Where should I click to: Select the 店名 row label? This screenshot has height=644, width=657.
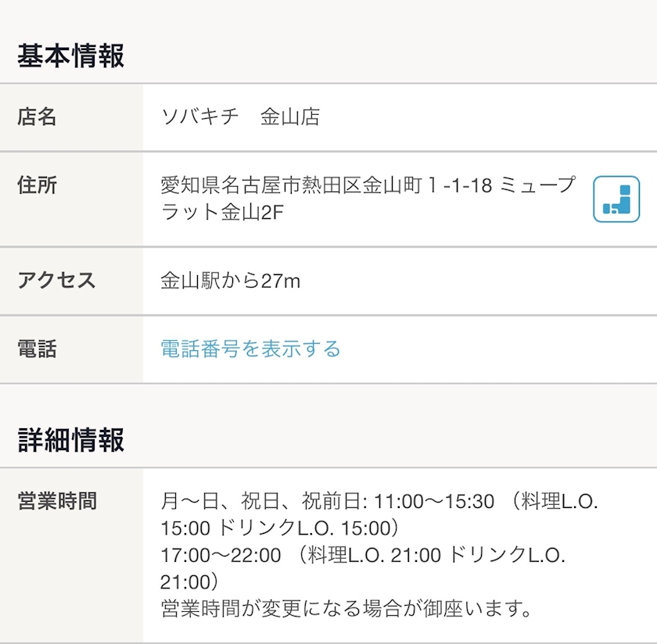point(38,117)
